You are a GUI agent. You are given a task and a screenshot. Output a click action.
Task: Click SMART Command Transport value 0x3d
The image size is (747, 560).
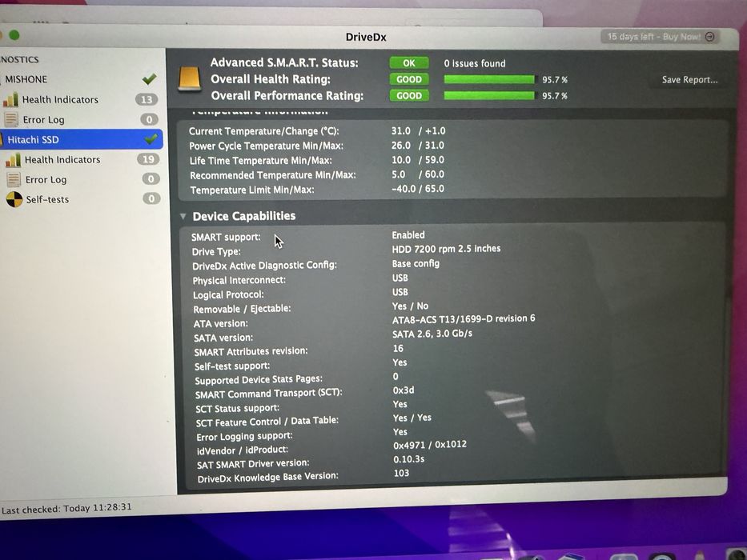[x=404, y=390]
